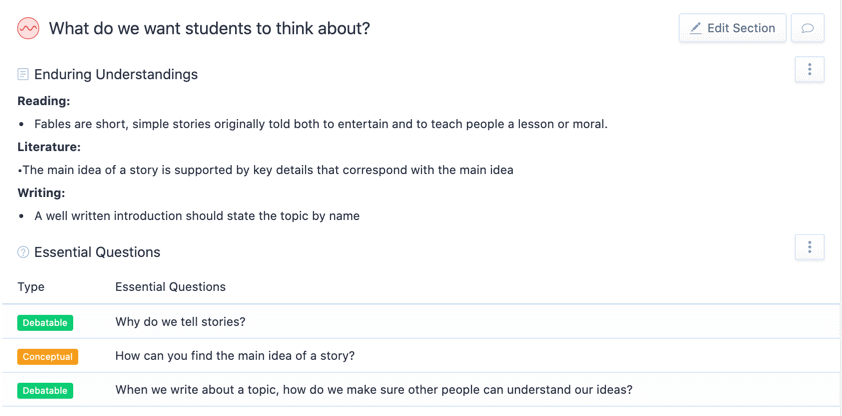Viewport: 842px width, 416px height.
Task: Click the fables bullet point text
Action: point(320,124)
